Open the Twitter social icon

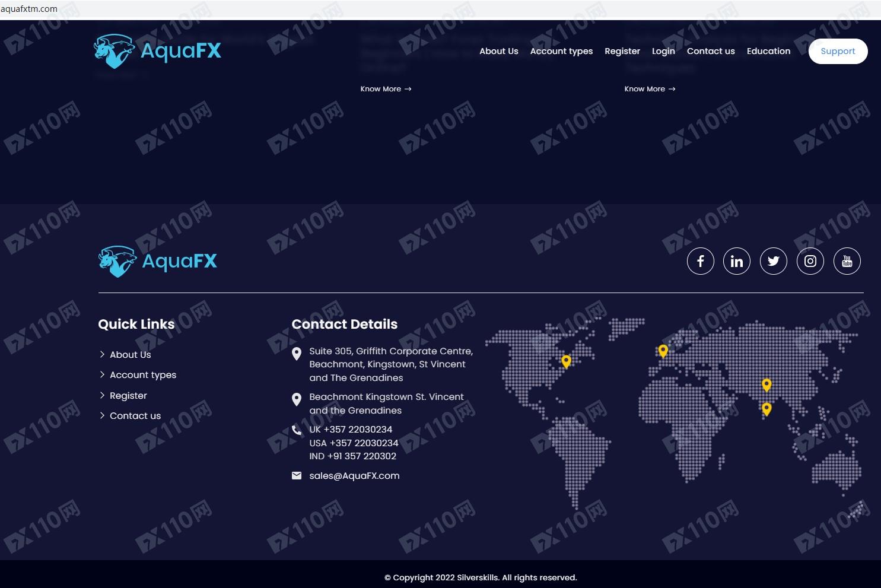tap(773, 261)
